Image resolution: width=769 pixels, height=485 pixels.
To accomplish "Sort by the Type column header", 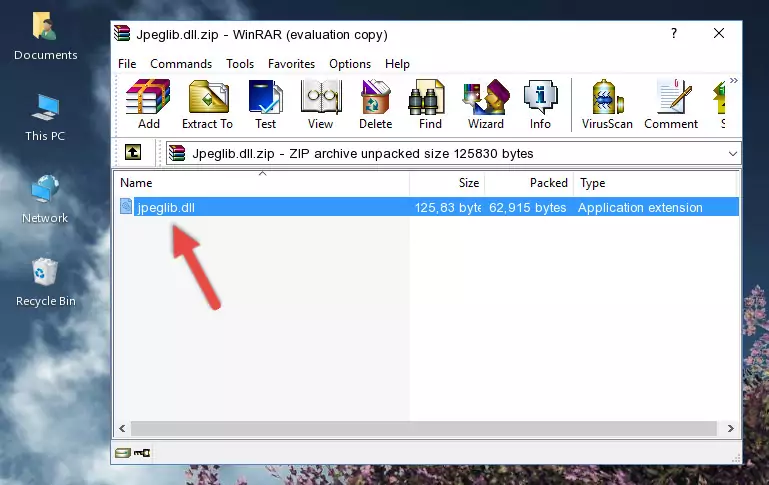I will (x=655, y=183).
